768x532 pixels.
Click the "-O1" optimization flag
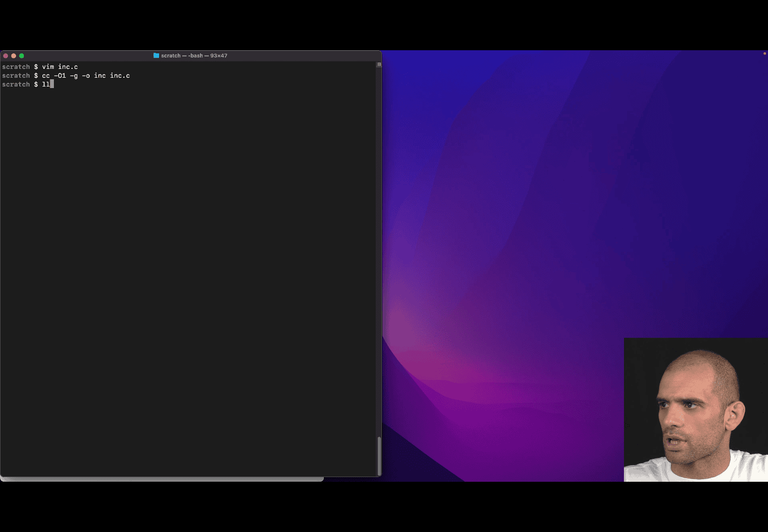click(60, 76)
